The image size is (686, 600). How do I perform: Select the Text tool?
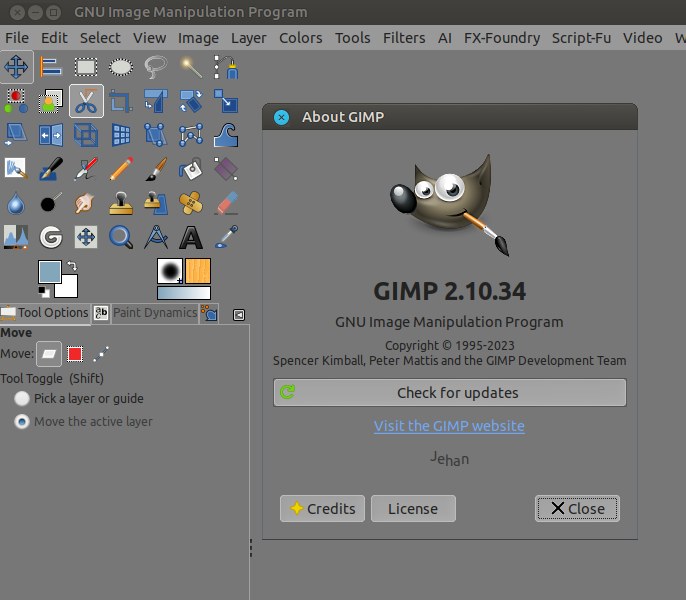(191, 237)
